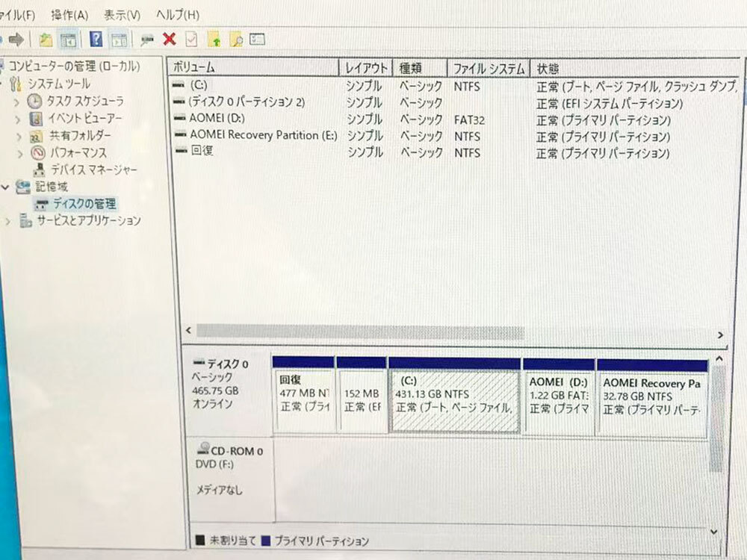Select the AOMEI (D:) 1.22 GB partition block

click(559, 396)
